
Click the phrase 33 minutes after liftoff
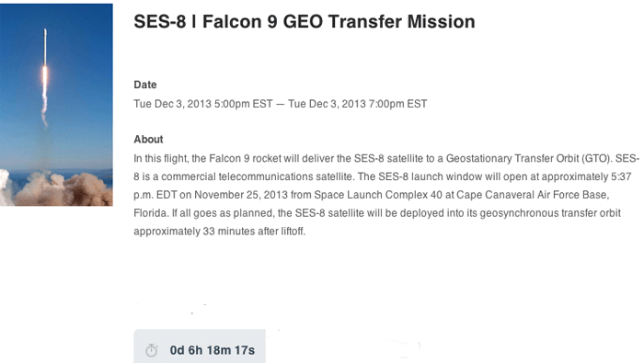coord(254,232)
